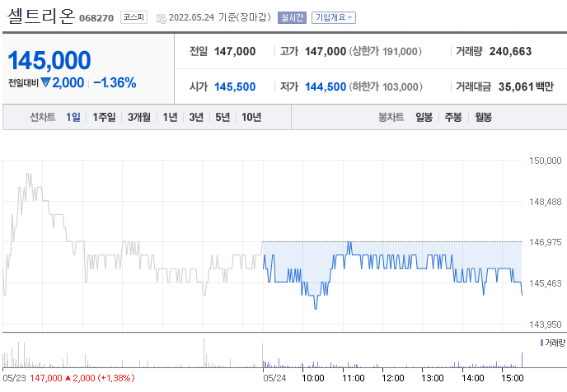Click the 상한가 191,000 text
The height and width of the screenshot is (392, 567).
click(386, 51)
